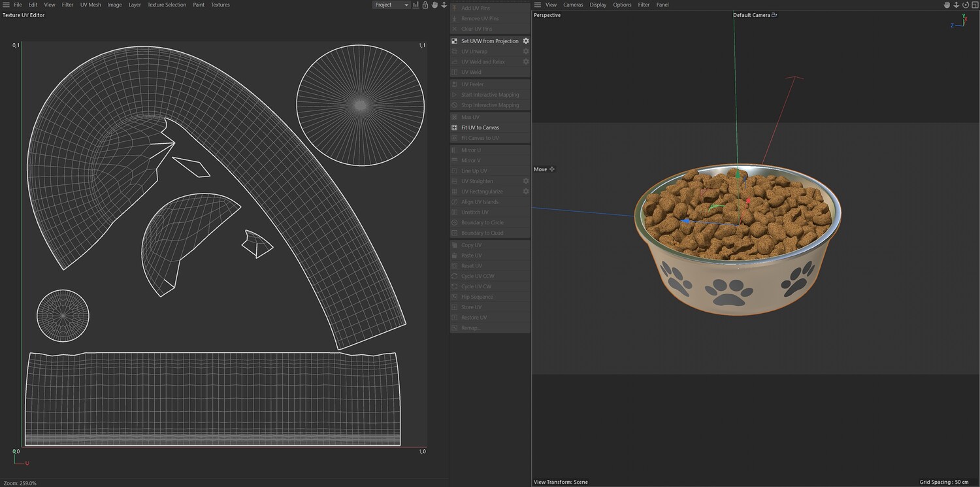Open the Project dropdown in UV editor

pos(391,5)
